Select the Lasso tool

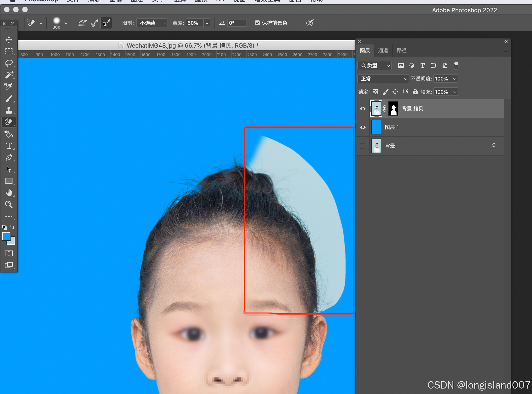pos(9,63)
